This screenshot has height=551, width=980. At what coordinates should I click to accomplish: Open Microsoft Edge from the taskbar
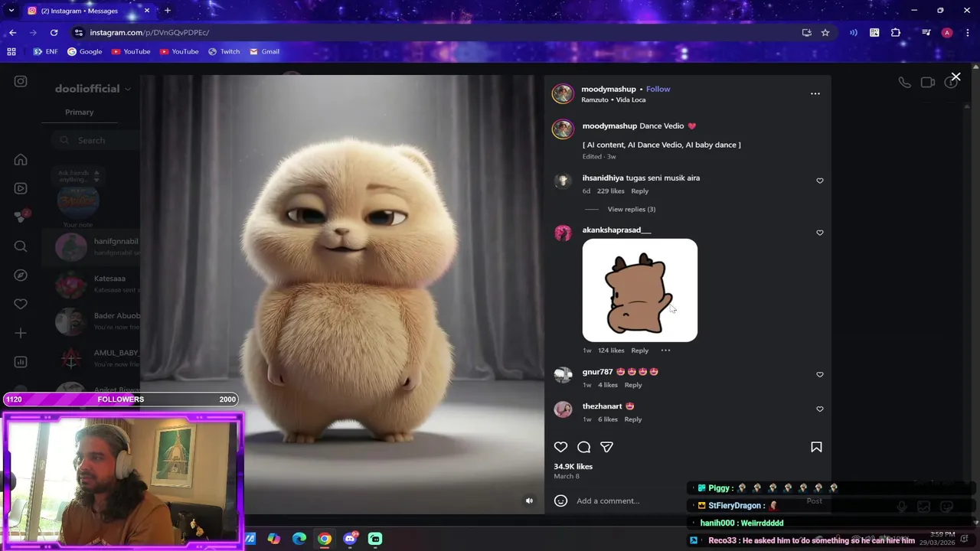point(299,539)
